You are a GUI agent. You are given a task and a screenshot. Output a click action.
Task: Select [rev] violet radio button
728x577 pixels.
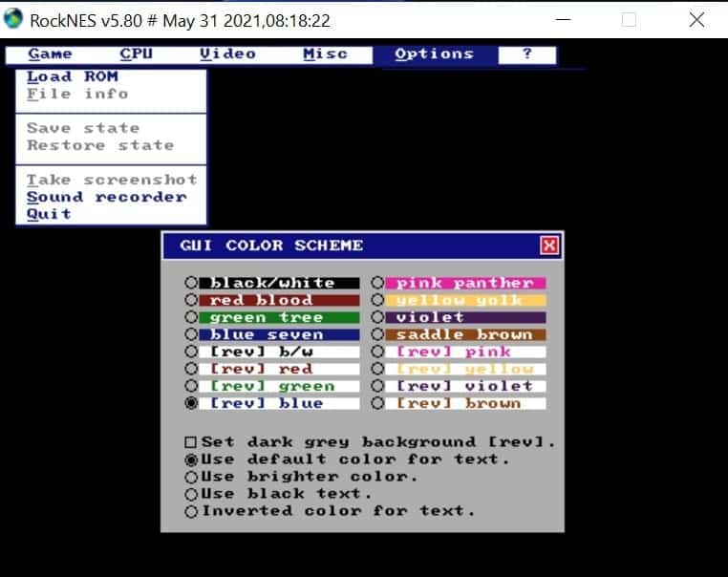377,385
